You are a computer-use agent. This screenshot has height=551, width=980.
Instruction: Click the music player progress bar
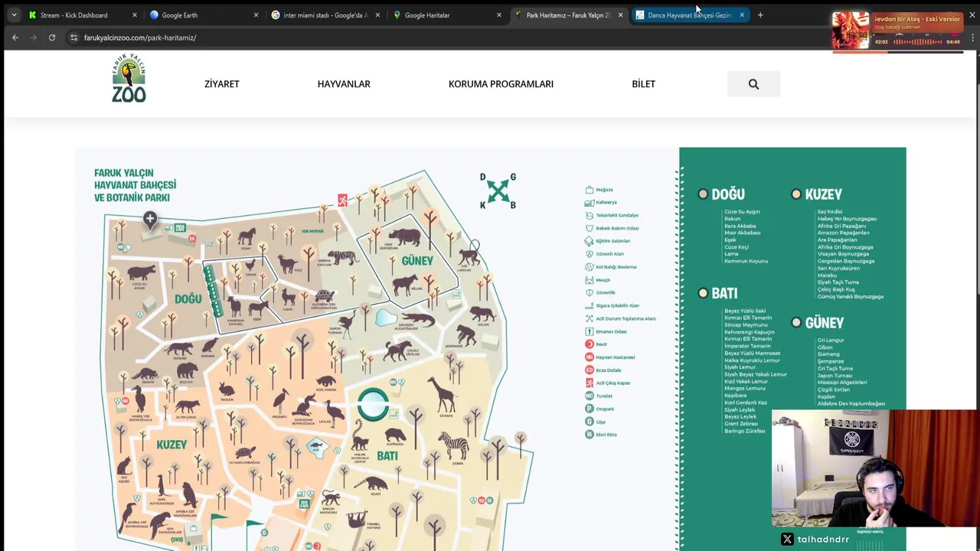point(897,51)
